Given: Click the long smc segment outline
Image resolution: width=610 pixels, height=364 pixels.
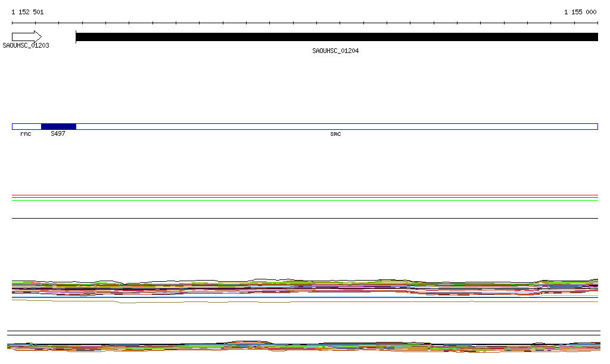Looking at the screenshot, I should (337, 126).
